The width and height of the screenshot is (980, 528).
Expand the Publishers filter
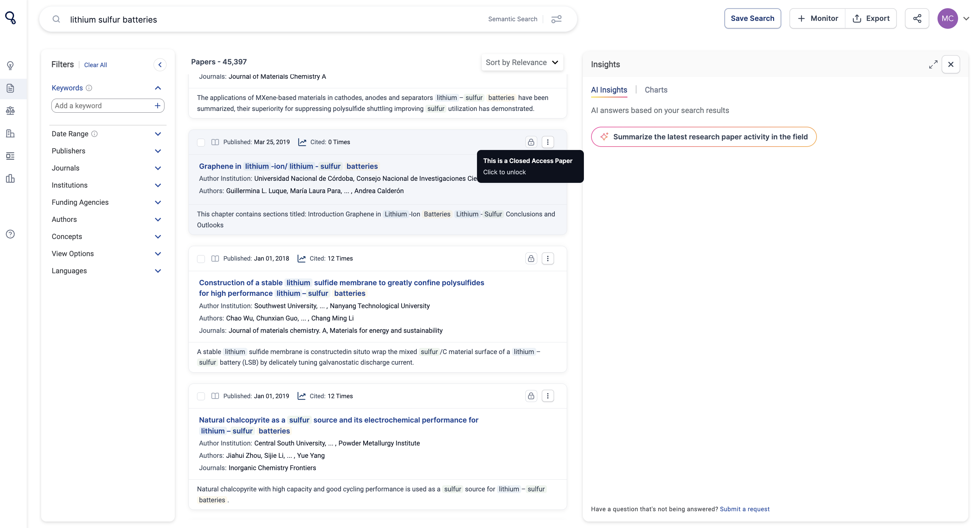point(158,151)
